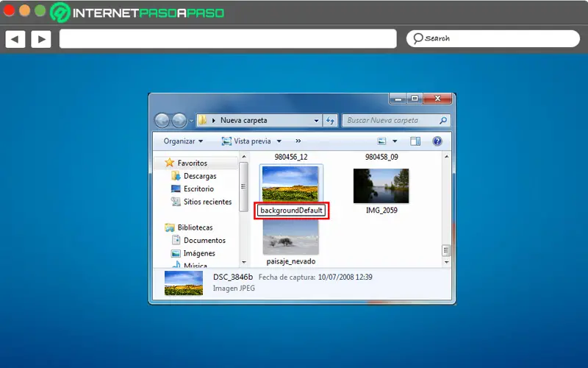Click the Sitios recientes icon
This screenshot has height=368, width=588.
coord(176,202)
